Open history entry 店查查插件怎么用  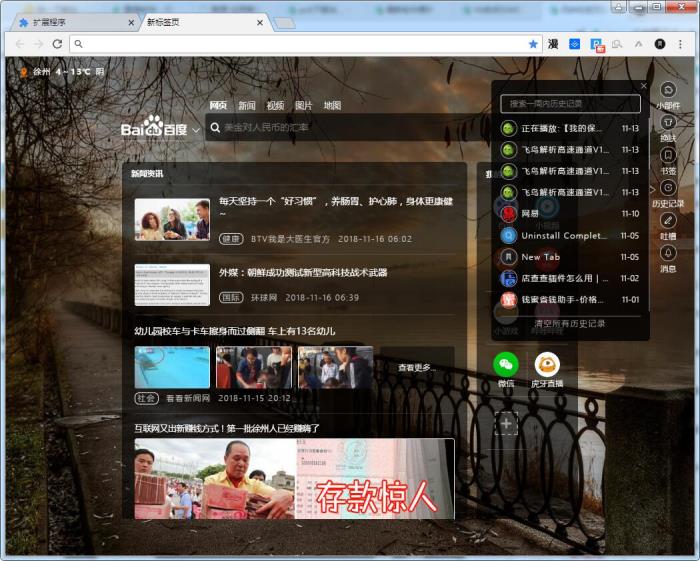tap(570, 278)
